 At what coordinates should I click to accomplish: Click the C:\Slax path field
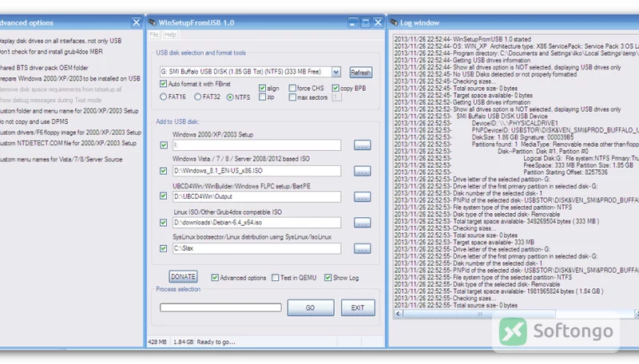(256, 248)
